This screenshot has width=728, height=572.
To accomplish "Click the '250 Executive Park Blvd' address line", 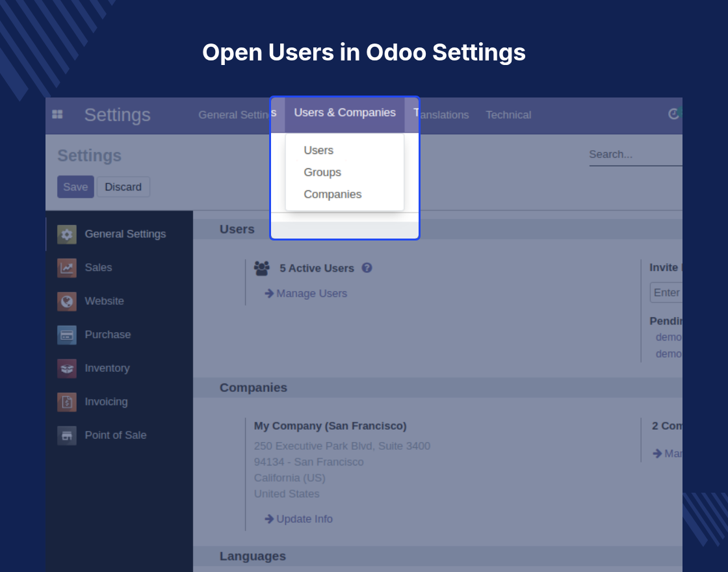I will (342, 446).
